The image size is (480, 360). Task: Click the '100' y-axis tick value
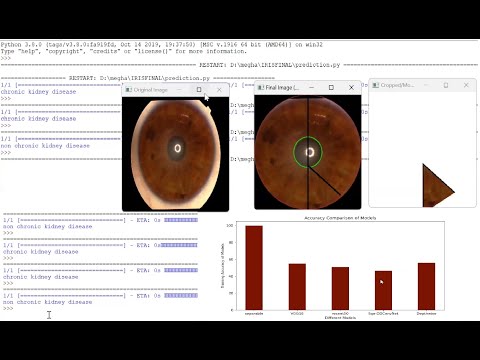(229, 226)
